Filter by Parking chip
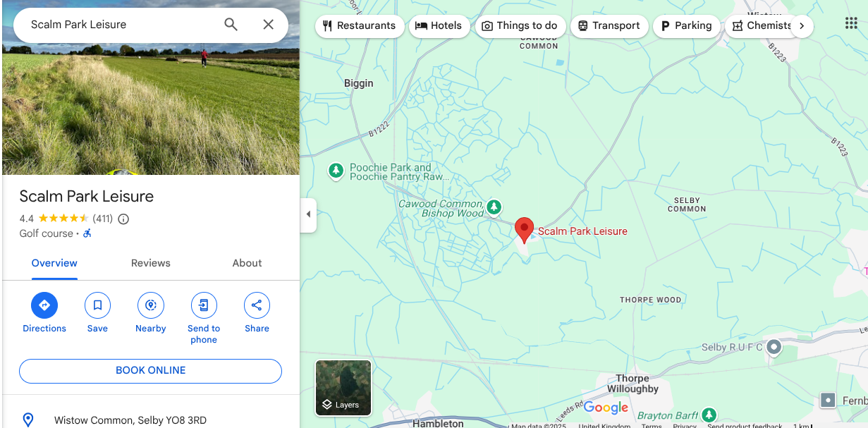The height and width of the screenshot is (428, 868). pyautogui.click(x=687, y=26)
